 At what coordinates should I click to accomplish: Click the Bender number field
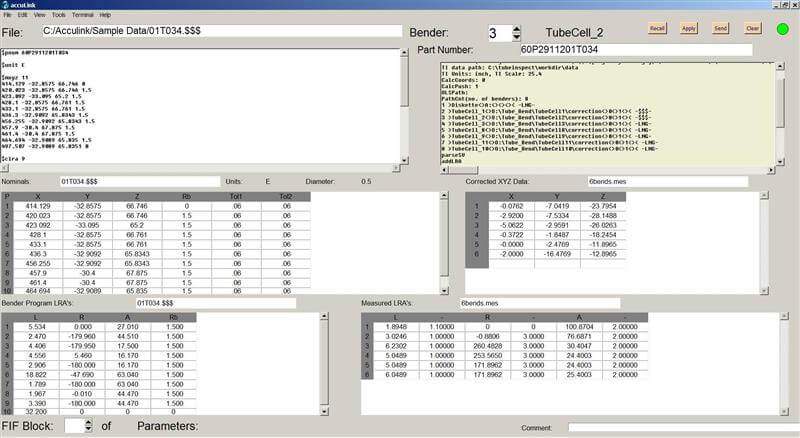click(500, 34)
